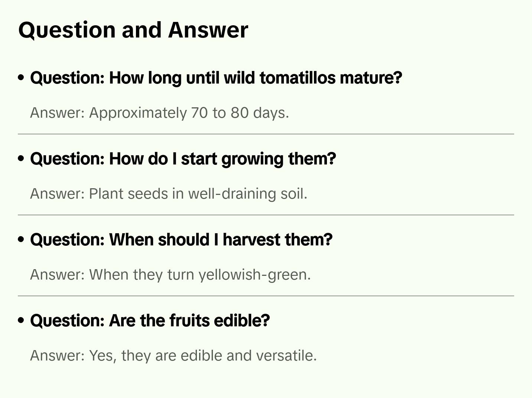This screenshot has height=398, width=532.
Task: Click the divider line below the well-draining soil answer
Action: click(x=266, y=215)
